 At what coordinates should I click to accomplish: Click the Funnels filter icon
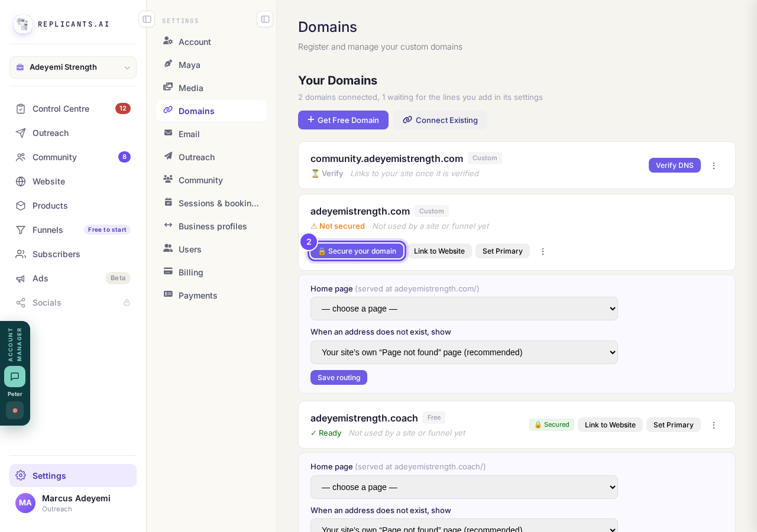pos(21,230)
